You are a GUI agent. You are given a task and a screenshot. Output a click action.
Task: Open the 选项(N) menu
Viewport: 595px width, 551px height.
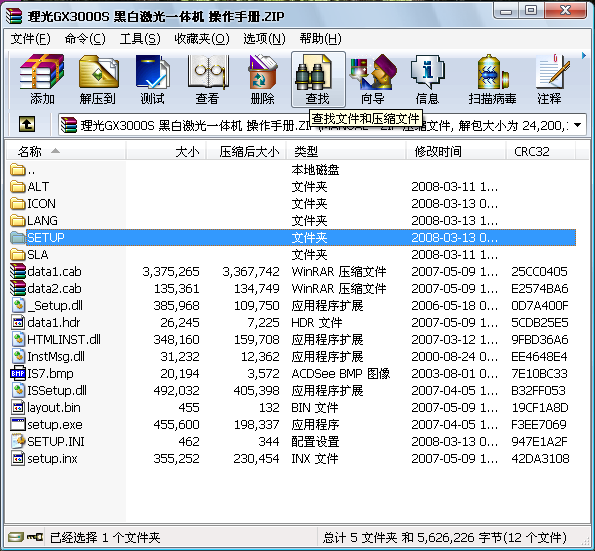click(264, 38)
